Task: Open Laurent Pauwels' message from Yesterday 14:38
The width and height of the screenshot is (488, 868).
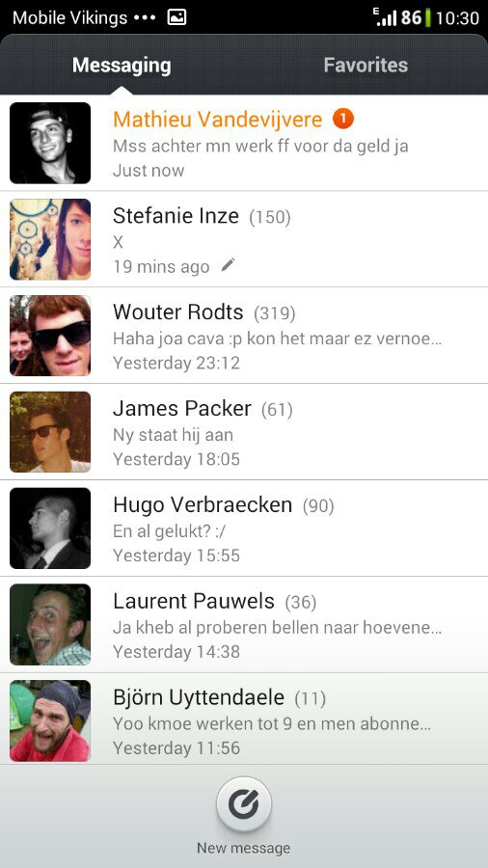Action: point(244,624)
